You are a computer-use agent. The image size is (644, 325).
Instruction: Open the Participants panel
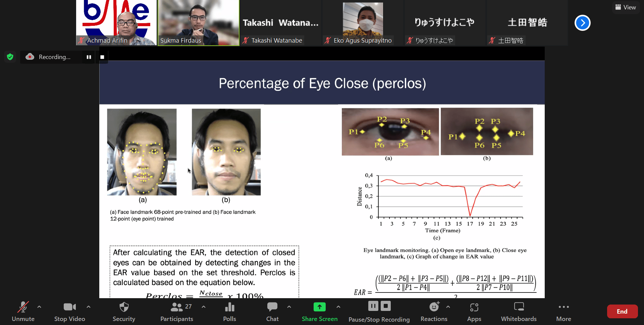[177, 312]
